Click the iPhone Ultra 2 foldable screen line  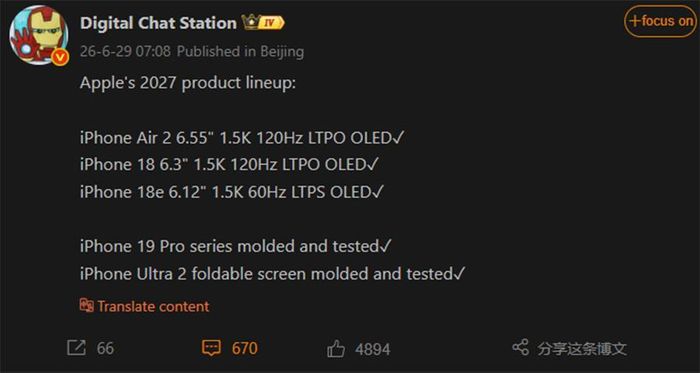click(x=272, y=274)
